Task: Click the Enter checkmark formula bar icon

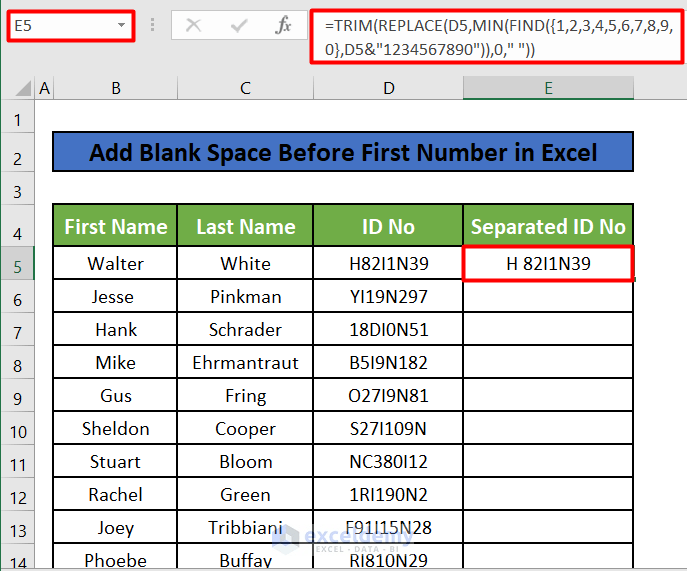Action: tap(239, 25)
